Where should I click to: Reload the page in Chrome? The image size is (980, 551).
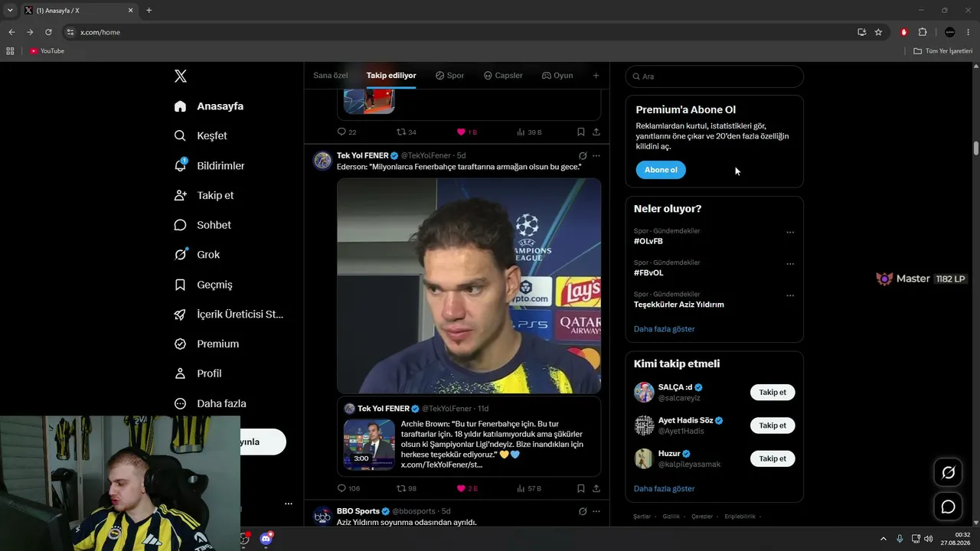point(48,32)
